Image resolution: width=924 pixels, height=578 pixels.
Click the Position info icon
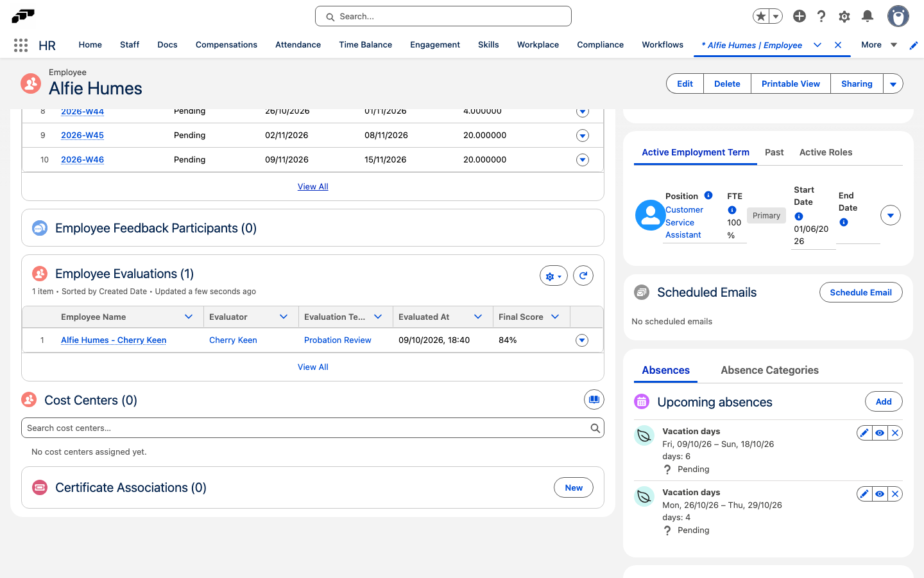point(708,195)
